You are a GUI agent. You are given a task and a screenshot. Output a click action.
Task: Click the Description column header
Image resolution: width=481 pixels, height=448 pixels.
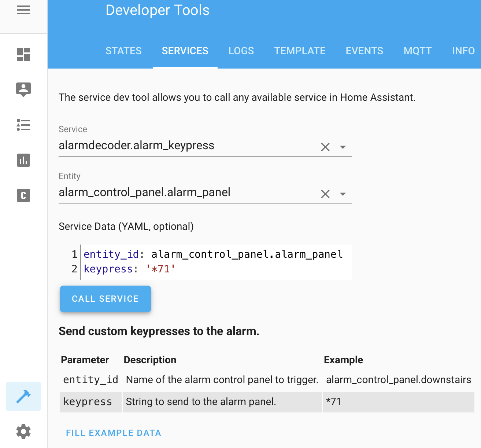(150, 360)
